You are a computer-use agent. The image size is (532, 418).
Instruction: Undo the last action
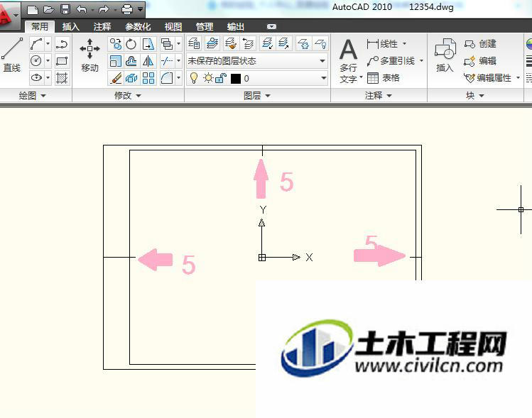tap(82, 9)
